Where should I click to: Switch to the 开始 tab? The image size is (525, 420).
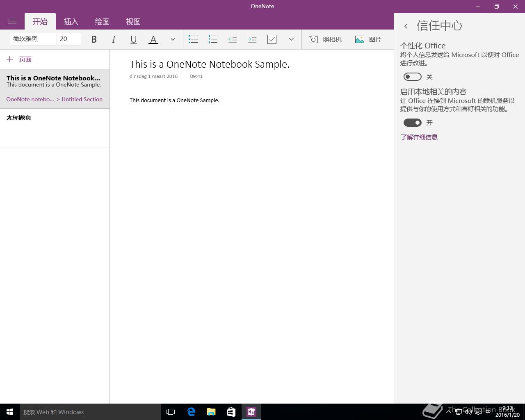[x=40, y=21]
